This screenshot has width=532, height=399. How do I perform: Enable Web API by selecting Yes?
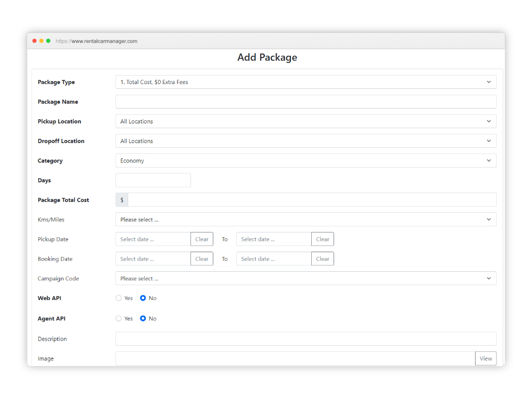coord(118,298)
